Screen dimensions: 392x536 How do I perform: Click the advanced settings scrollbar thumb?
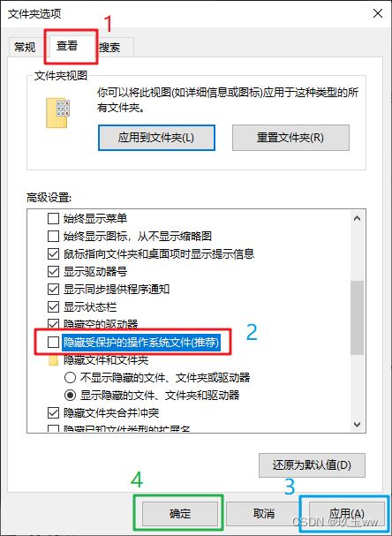tap(358, 318)
